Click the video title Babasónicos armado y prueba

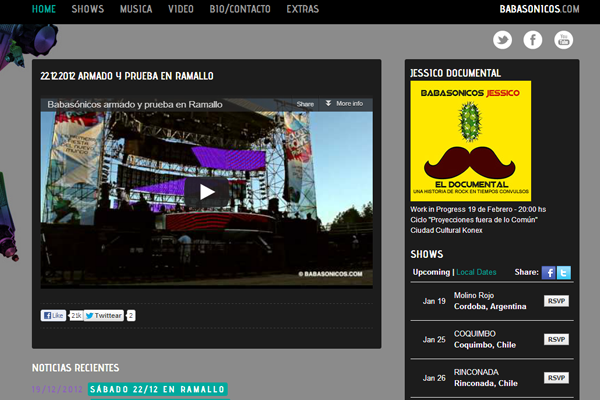[x=135, y=104]
